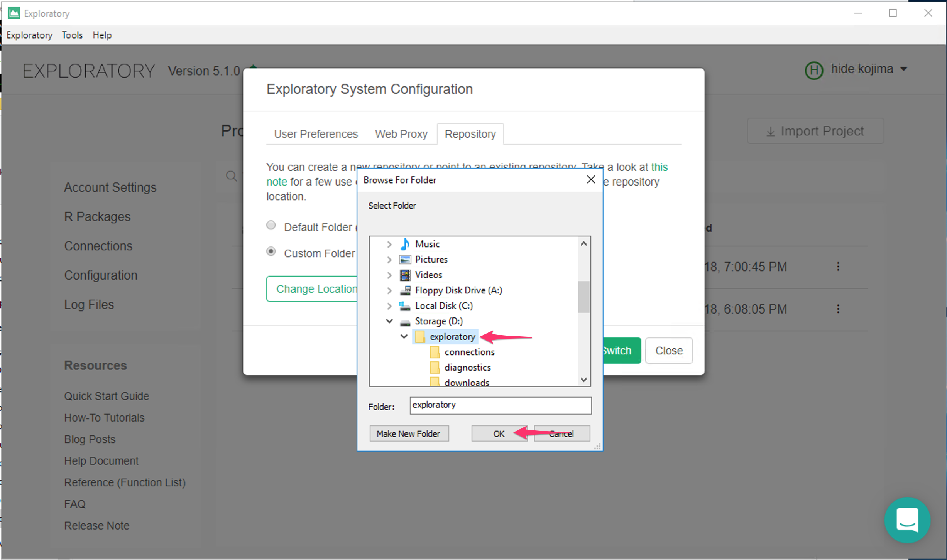This screenshot has height=560, width=947.
Task: Click the Floppy Disk Drive icon
Action: point(405,290)
